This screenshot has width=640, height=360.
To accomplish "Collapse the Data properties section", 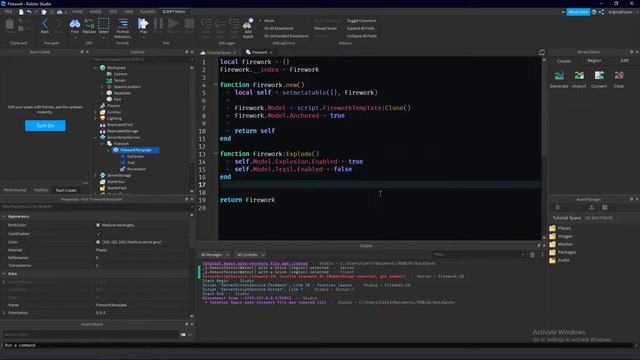I will tap(4, 273).
